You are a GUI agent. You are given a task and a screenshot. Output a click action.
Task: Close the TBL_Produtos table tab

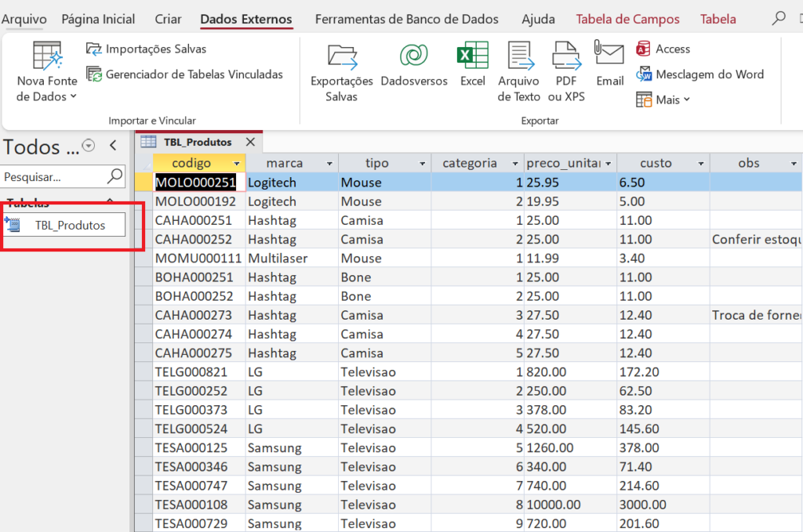250,142
